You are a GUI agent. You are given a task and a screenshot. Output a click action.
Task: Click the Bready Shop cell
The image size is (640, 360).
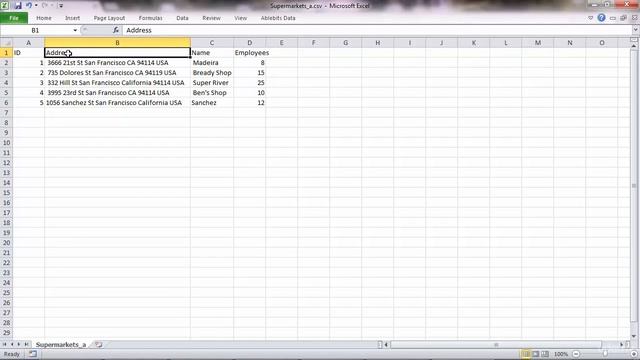(212, 73)
